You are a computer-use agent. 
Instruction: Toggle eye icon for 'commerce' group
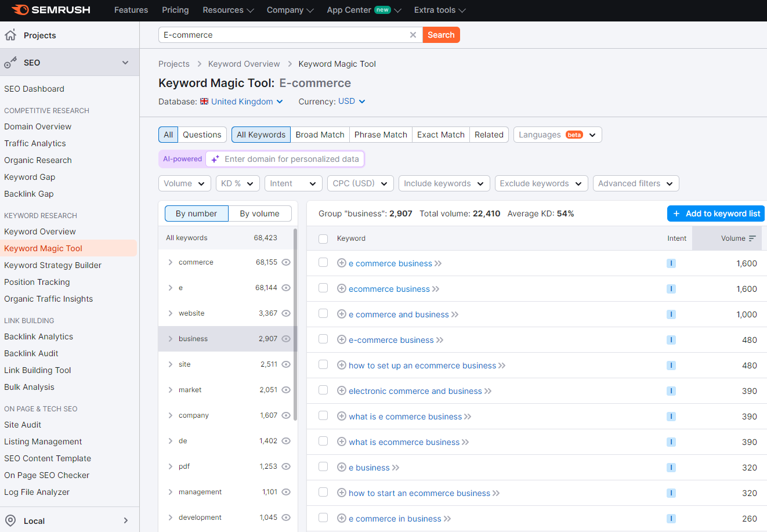click(x=286, y=262)
